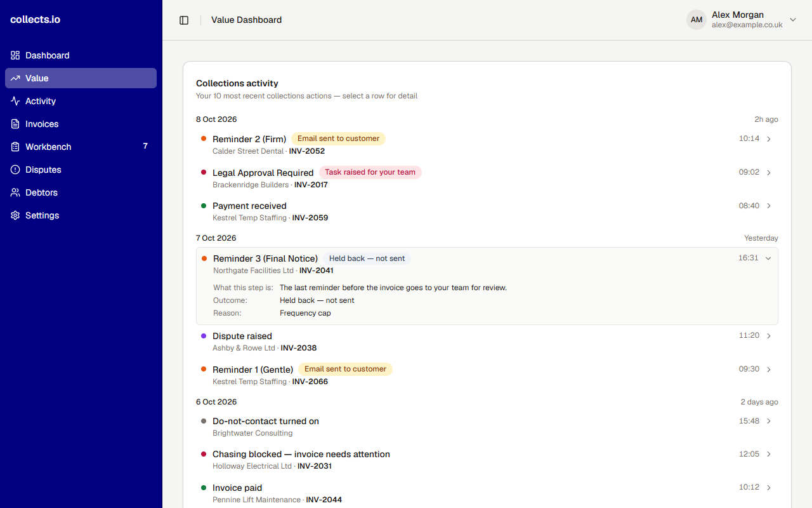Click the Email sent to customer badge for INV-2052
The width and height of the screenshot is (812, 508).
tap(339, 138)
